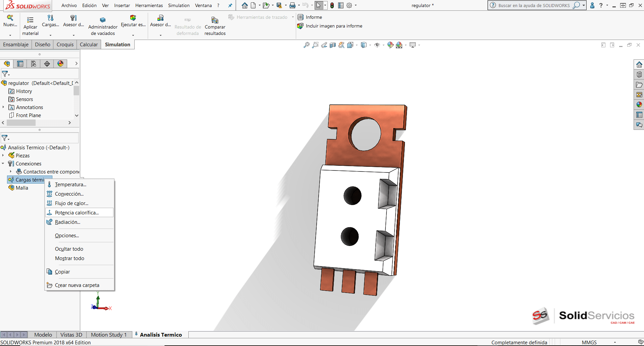
Task: Open the File Explorer folder icon in task pane
Action: tap(639, 85)
